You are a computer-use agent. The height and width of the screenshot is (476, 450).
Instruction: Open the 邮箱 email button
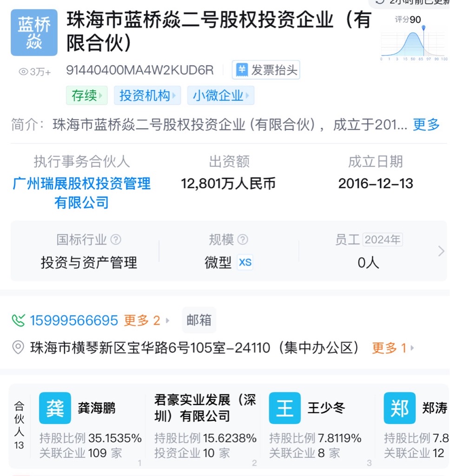199,320
